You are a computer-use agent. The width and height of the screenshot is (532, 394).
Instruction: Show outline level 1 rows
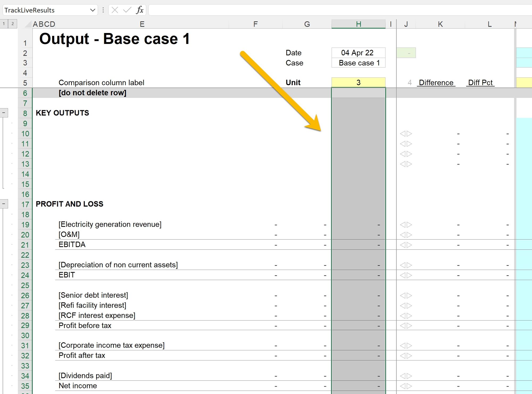4,24
